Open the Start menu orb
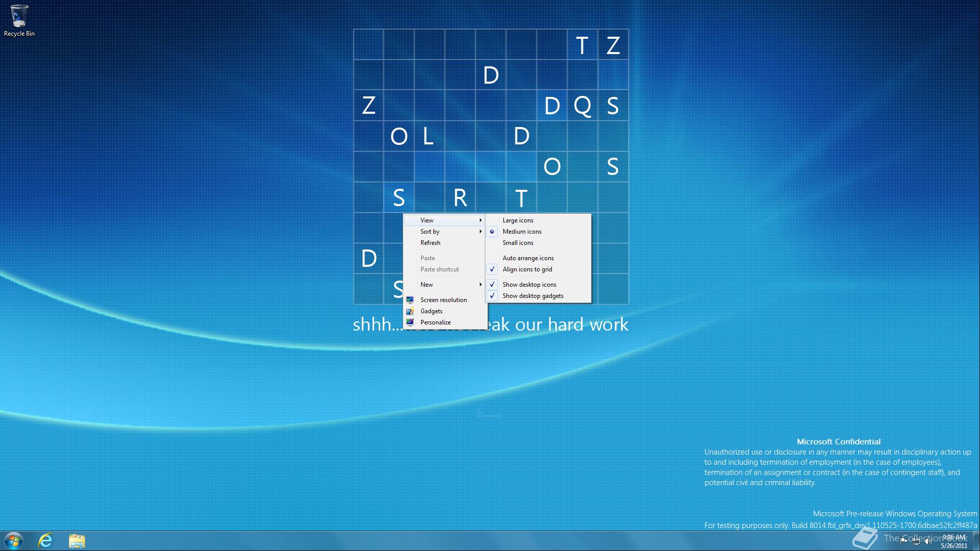The width and height of the screenshot is (980, 551). [x=14, y=541]
